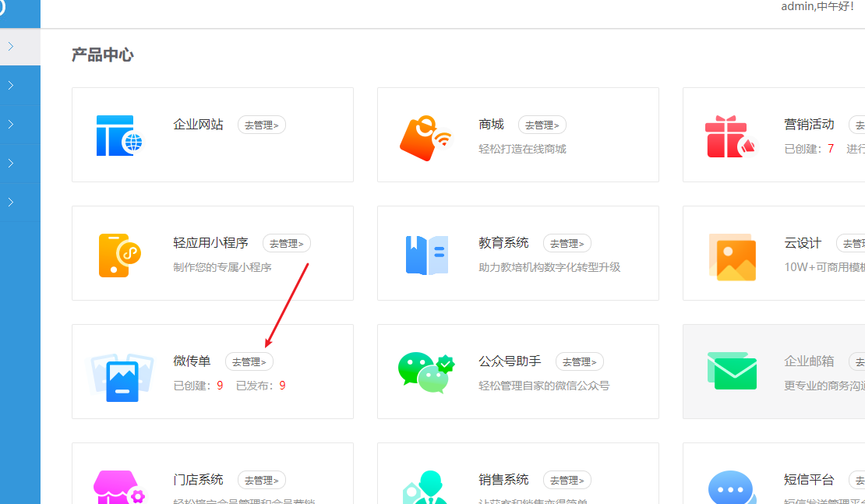Screen dimensions: 865x504
Task: Open 去管理 for 公众号助手
Action: (x=580, y=361)
